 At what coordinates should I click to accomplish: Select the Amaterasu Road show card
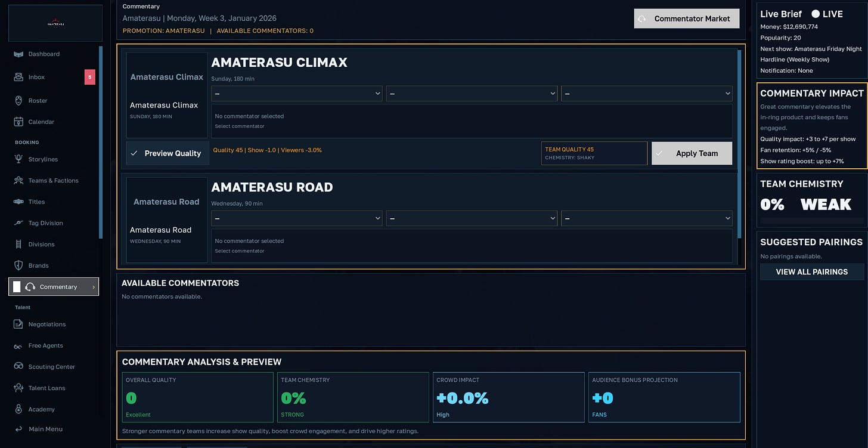pos(167,220)
